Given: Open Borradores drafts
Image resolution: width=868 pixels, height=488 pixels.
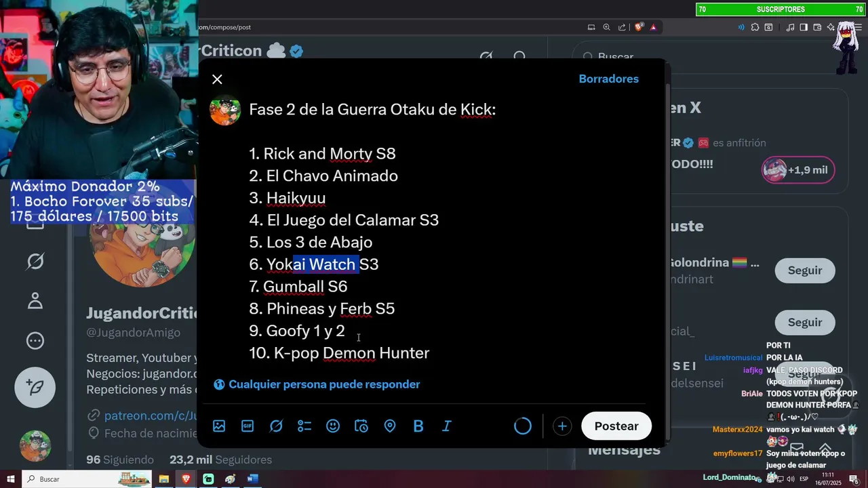Looking at the screenshot, I should click(609, 79).
